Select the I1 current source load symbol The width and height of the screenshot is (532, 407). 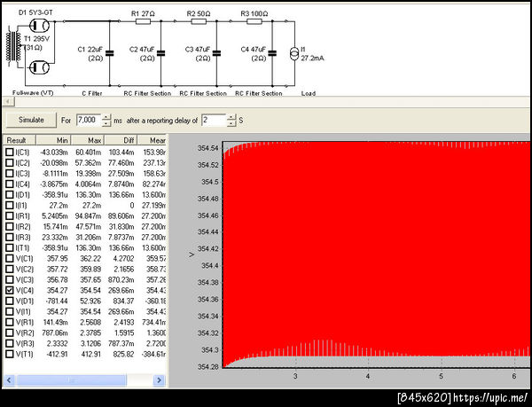[x=294, y=54]
